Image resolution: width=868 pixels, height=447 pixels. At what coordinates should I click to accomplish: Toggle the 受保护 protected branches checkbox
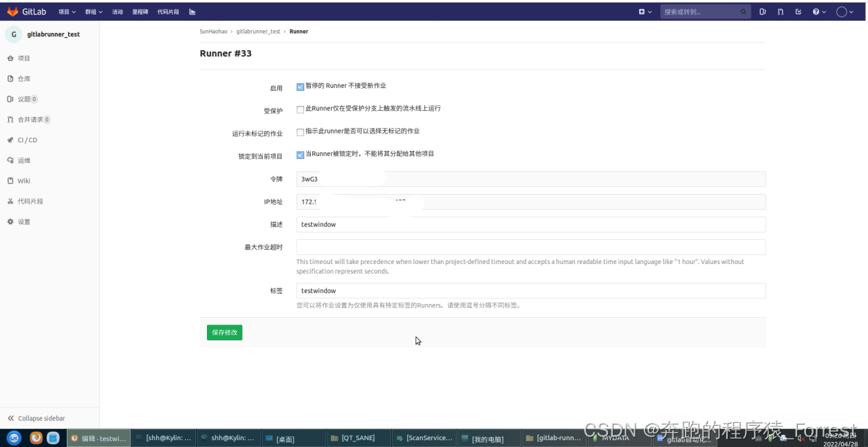(301, 109)
